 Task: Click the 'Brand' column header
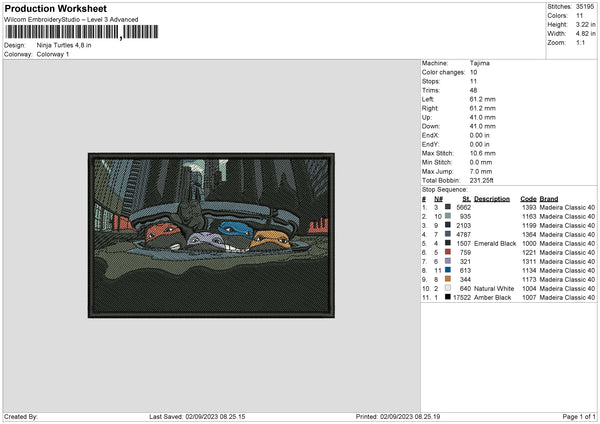coord(549,199)
